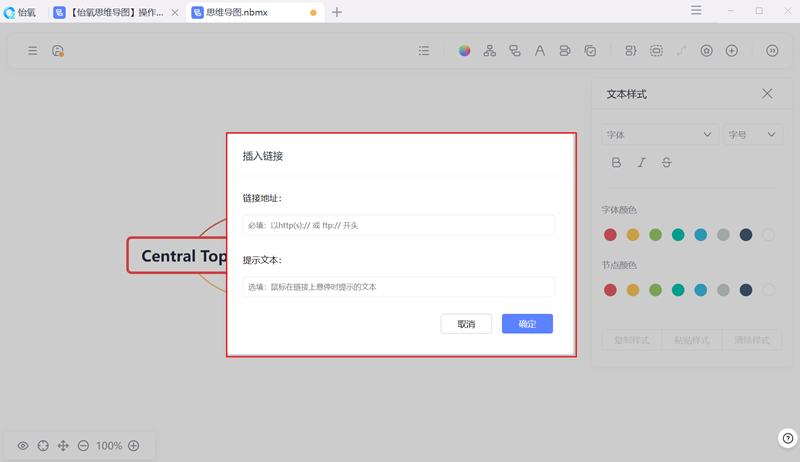The image size is (800, 462).
Task: Open a new tab with plus button
Action: point(337,12)
